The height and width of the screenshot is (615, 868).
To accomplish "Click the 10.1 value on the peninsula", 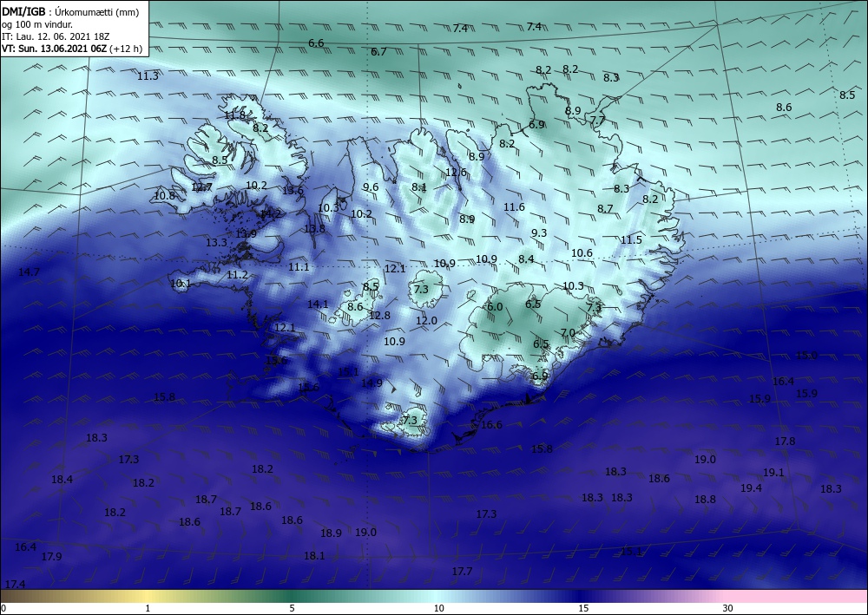I will click(181, 284).
